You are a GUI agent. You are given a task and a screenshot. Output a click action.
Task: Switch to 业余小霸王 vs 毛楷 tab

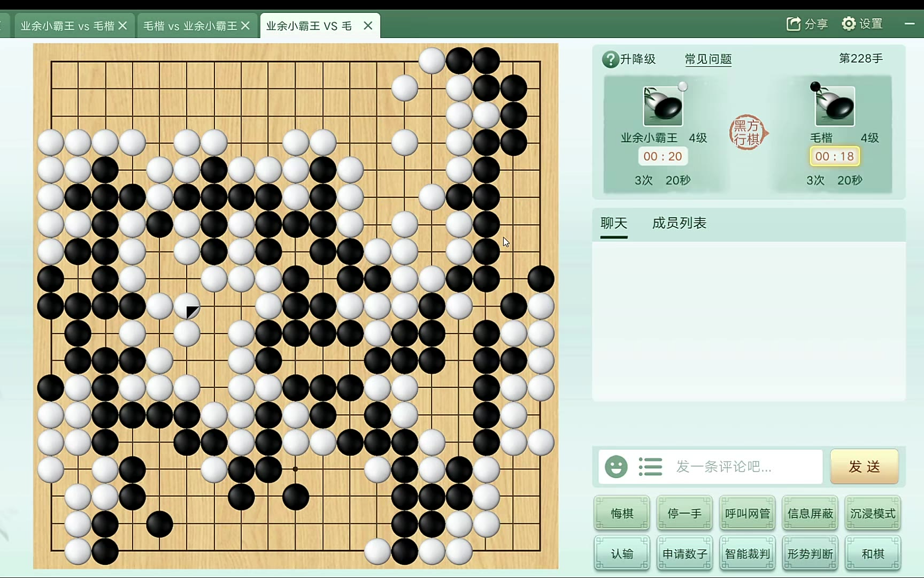[67, 26]
